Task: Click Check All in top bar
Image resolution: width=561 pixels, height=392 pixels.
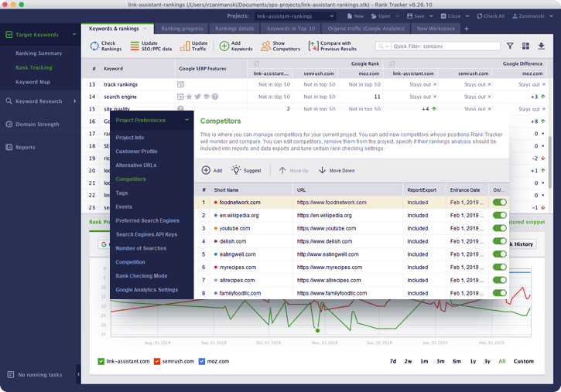Action: point(491,16)
